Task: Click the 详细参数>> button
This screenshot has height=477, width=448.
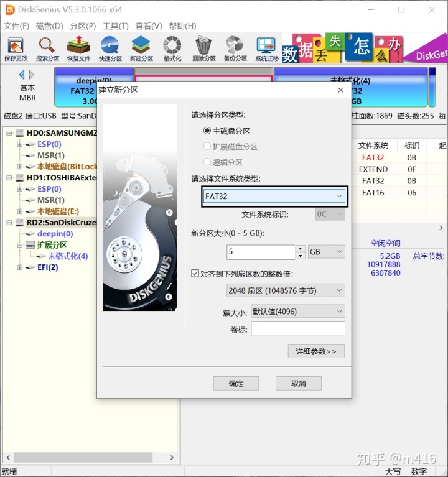Action: pyautogui.click(x=316, y=351)
